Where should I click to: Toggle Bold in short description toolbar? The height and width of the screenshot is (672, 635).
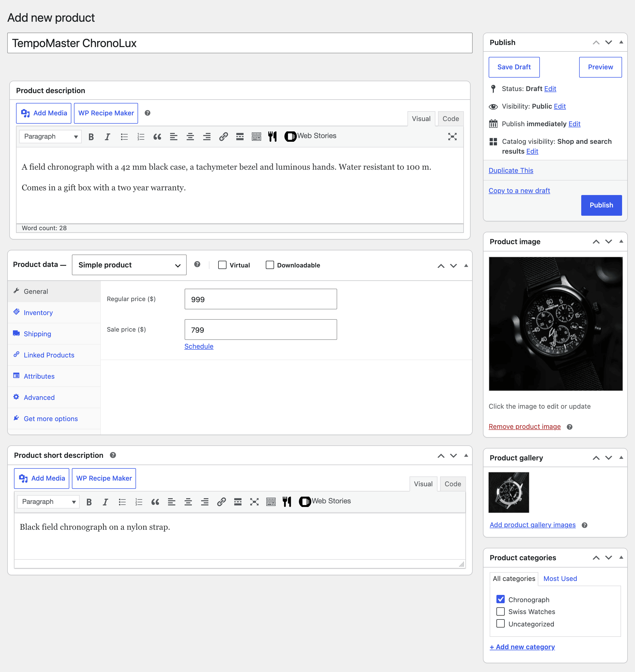pos(89,502)
